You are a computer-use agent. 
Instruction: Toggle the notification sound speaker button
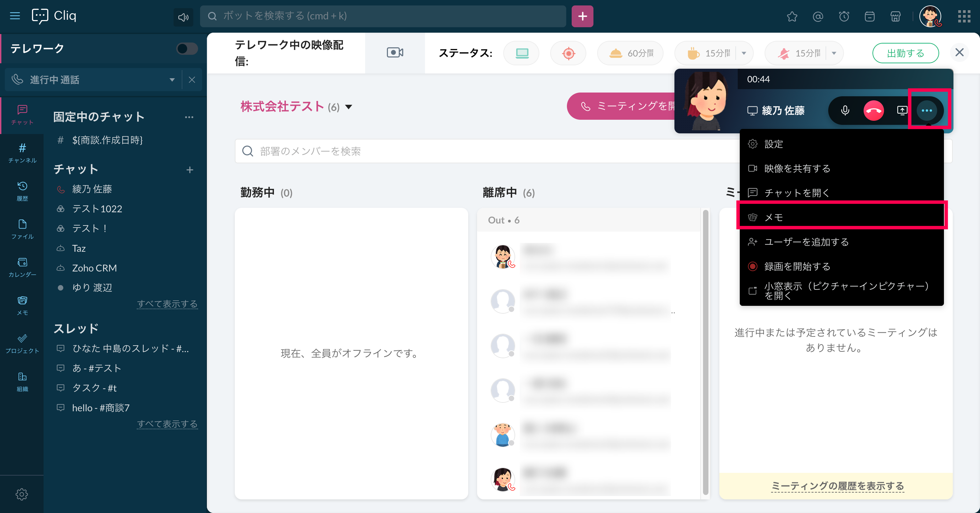183,17
